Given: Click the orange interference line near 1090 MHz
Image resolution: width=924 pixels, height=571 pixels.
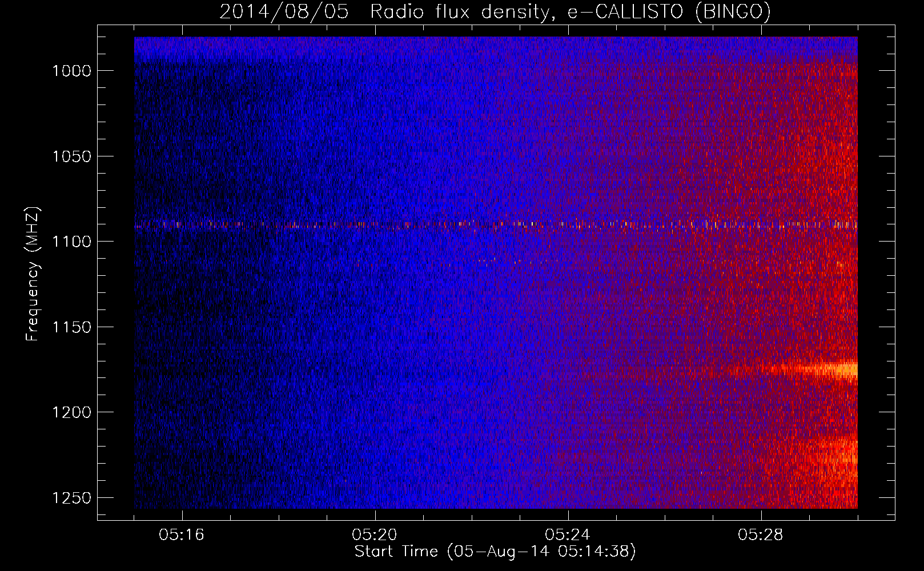Looking at the screenshot, I should pos(496,224).
